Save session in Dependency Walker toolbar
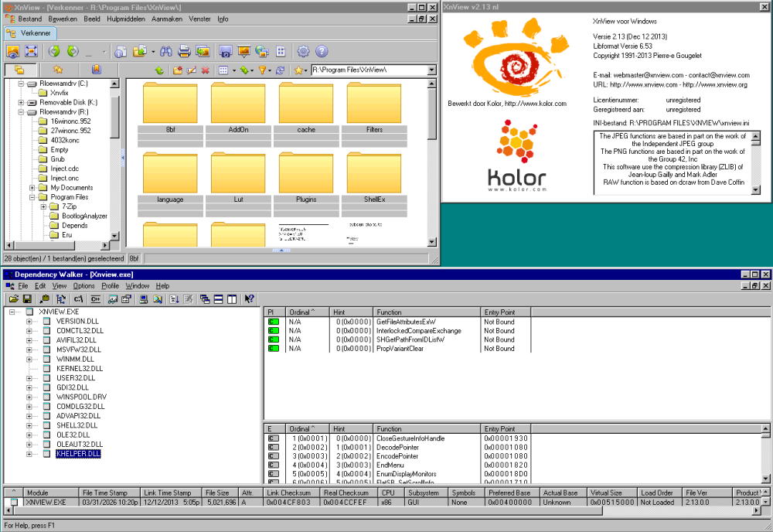The height and width of the screenshot is (532, 773). (27, 298)
